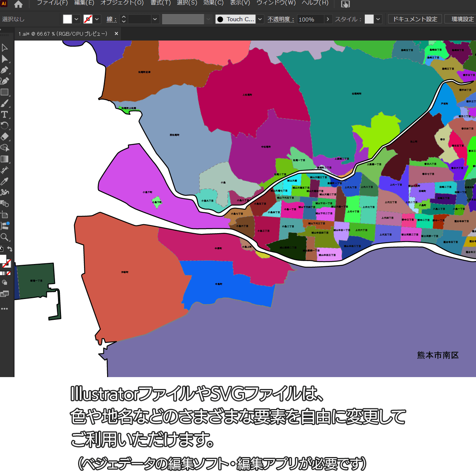Screen dimensions: 476x476
Task: Open the graphic style dropdown
Action: [378, 19]
